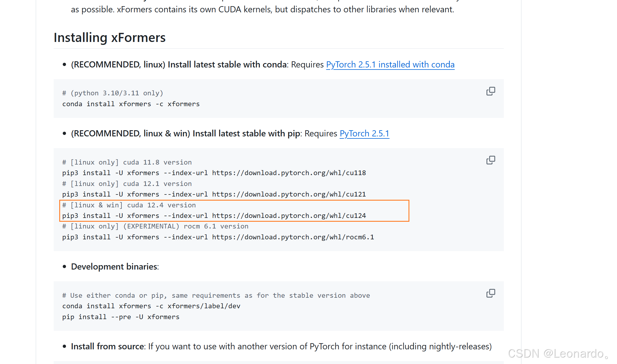Copy the development binaries code block
The height and width of the screenshot is (364, 617).
491,293
